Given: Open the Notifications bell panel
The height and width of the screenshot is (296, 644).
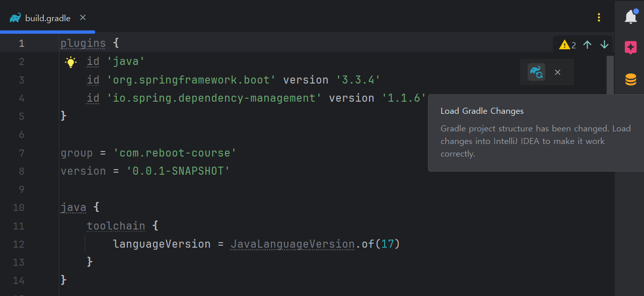Looking at the screenshot, I should [x=630, y=17].
